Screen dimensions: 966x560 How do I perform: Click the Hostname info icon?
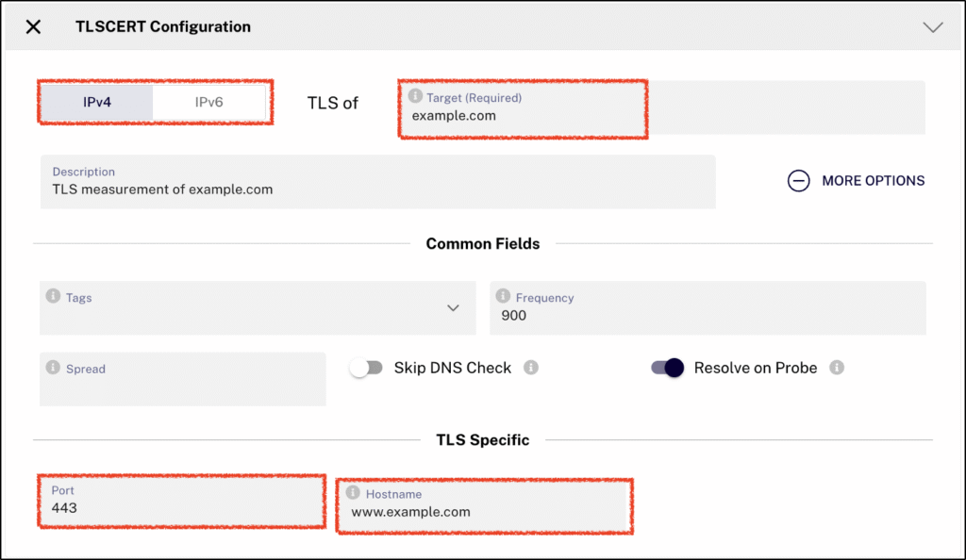click(x=354, y=493)
